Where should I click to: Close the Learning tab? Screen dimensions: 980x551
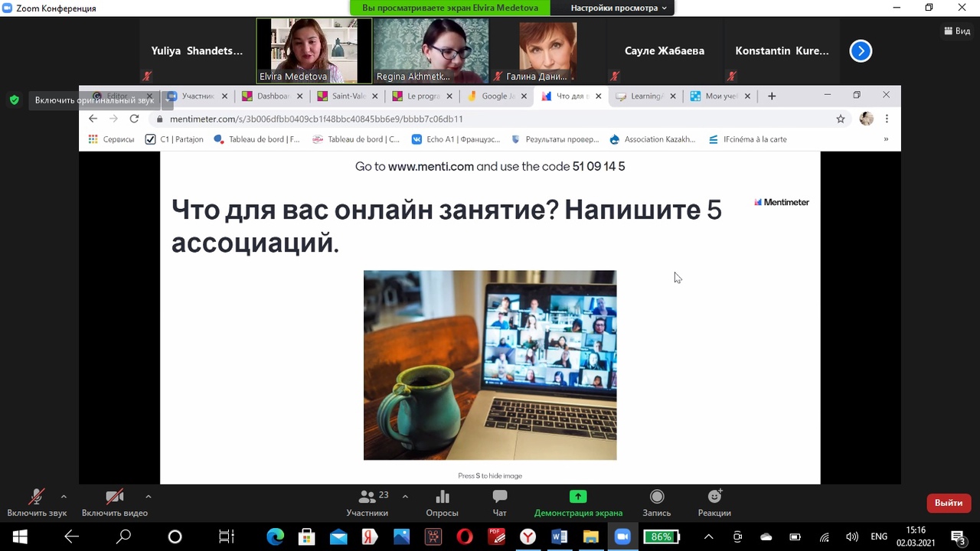click(x=673, y=96)
